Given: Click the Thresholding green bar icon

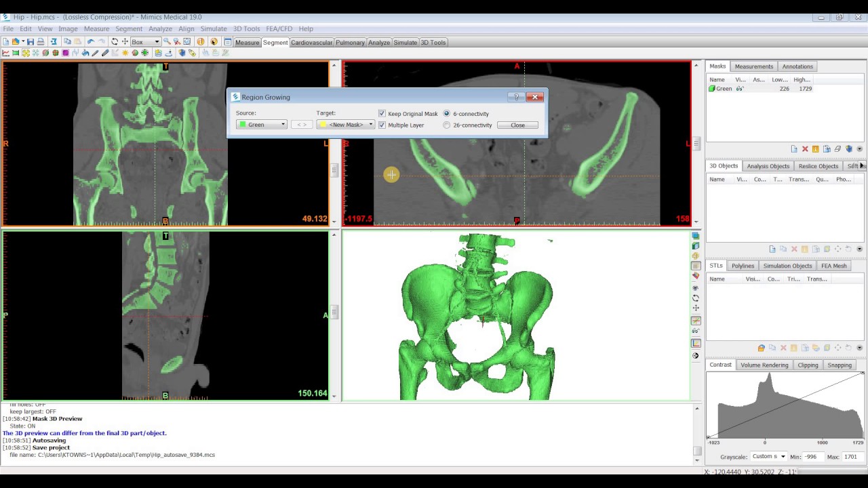Looking at the screenshot, I should click(16, 53).
